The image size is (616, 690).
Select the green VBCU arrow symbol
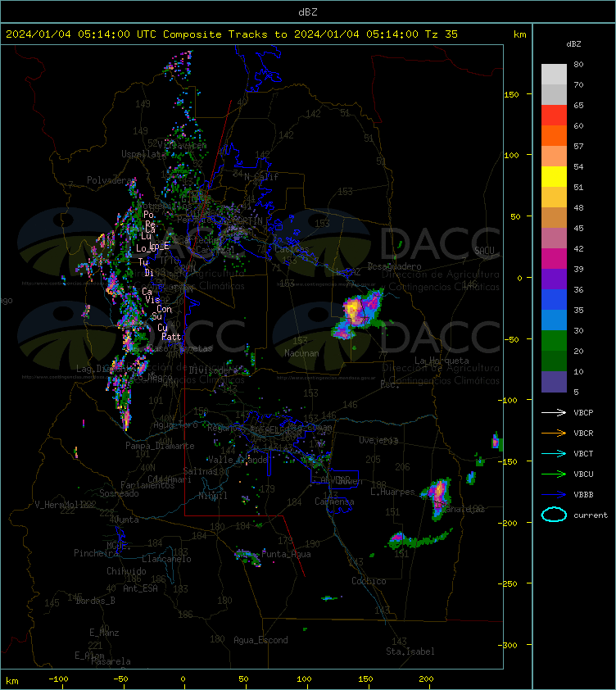click(x=554, y=474)
